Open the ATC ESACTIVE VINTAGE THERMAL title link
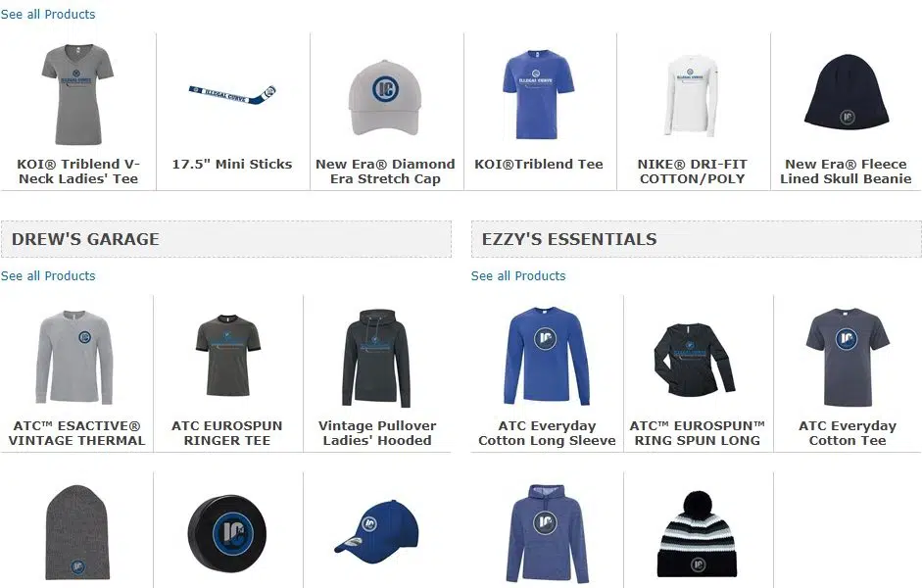 click(x=76, y=433)
